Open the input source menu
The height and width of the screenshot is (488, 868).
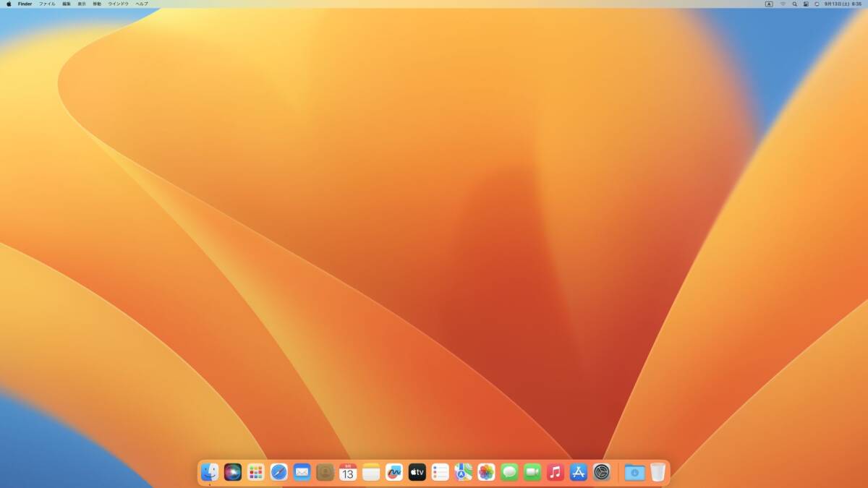coord(769,4)
